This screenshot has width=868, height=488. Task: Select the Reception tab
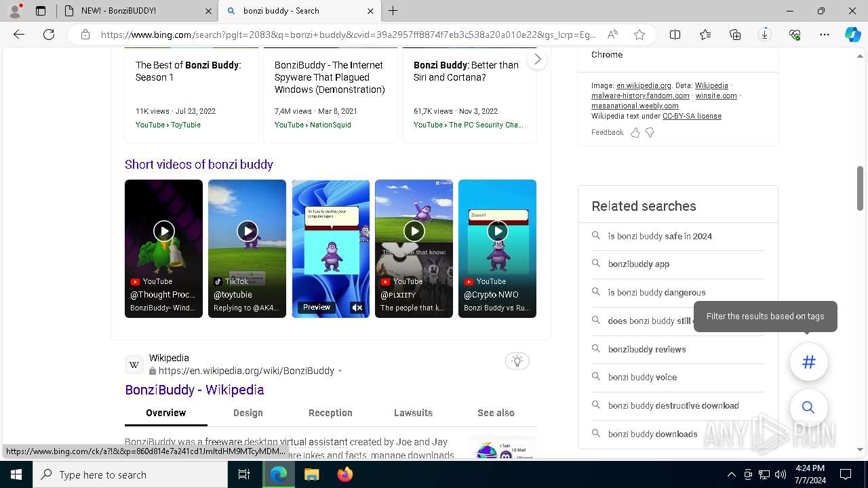click(330, 413)
